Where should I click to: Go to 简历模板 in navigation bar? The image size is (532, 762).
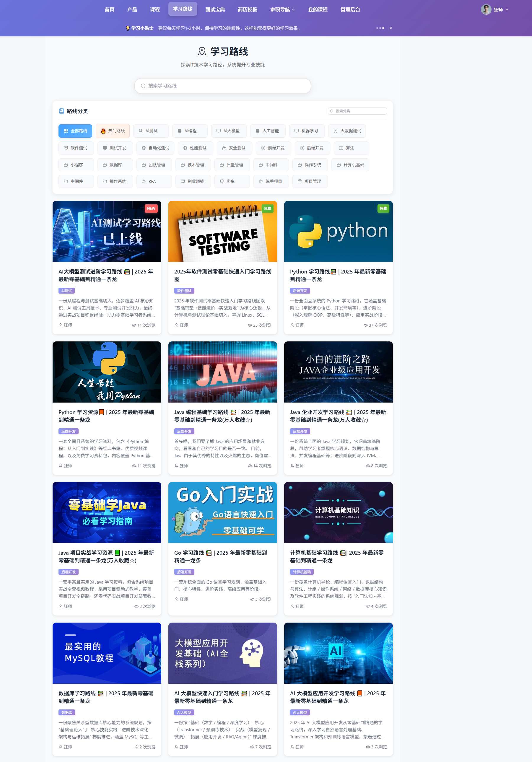point(247,10)
